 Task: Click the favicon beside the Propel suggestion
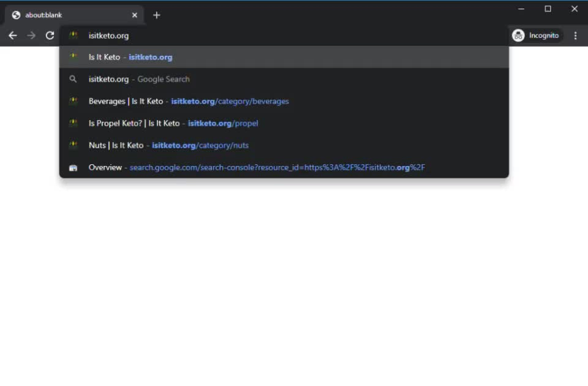click(x=73, y=123)
